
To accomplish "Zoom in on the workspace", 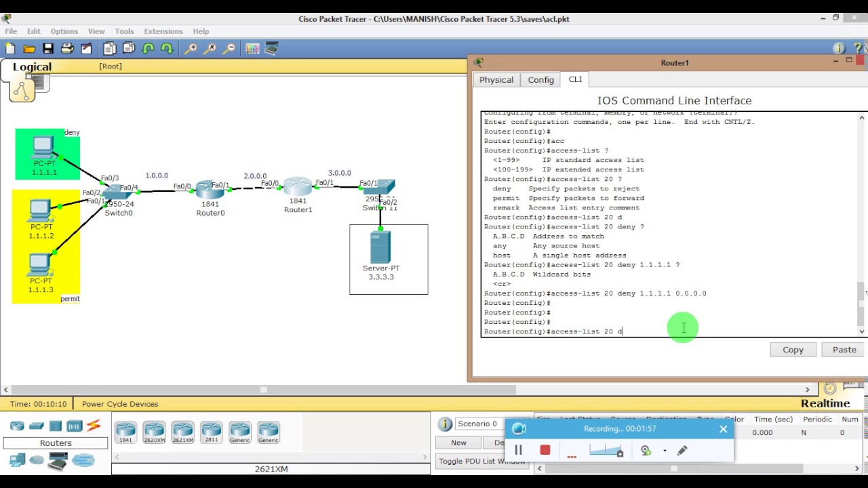I will click(x=191, y=49).
